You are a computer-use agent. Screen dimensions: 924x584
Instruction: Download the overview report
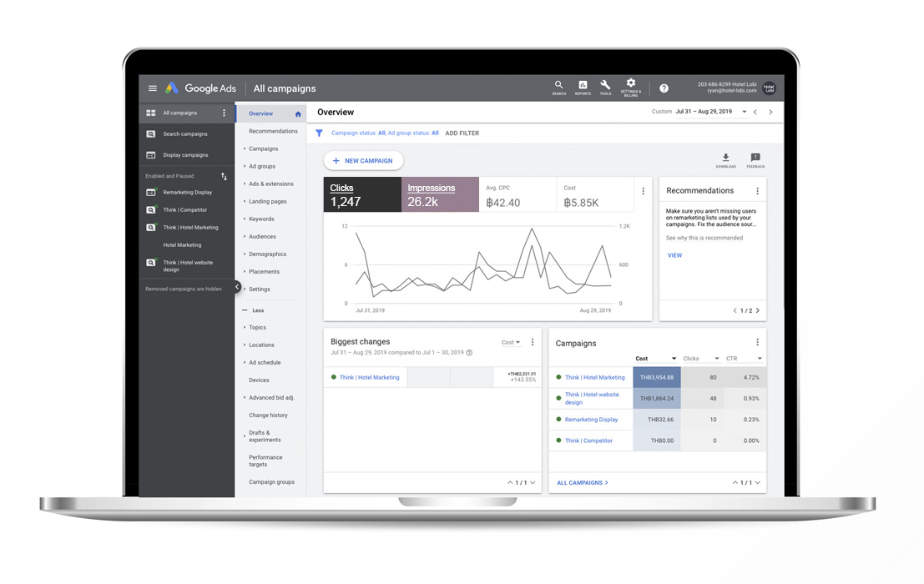(725, 160)
